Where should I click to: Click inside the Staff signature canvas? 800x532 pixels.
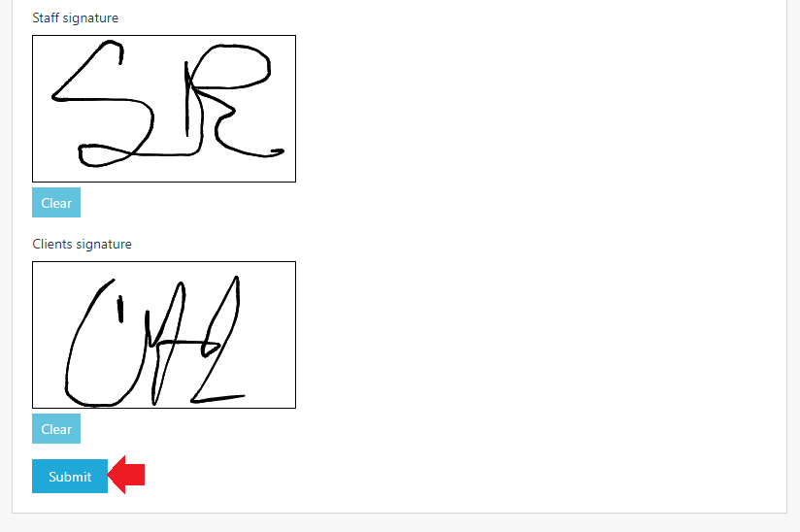coord(164,109)
